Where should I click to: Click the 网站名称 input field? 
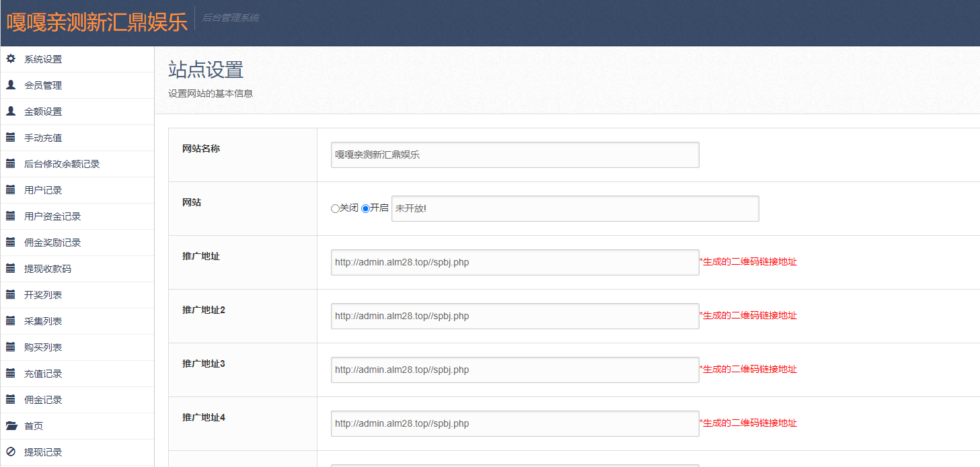[515, 155]
